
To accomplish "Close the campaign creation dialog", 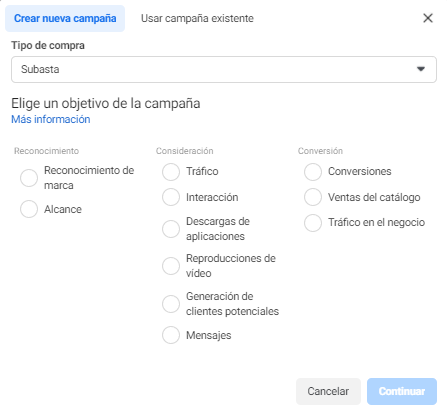I will coord(428,18).
